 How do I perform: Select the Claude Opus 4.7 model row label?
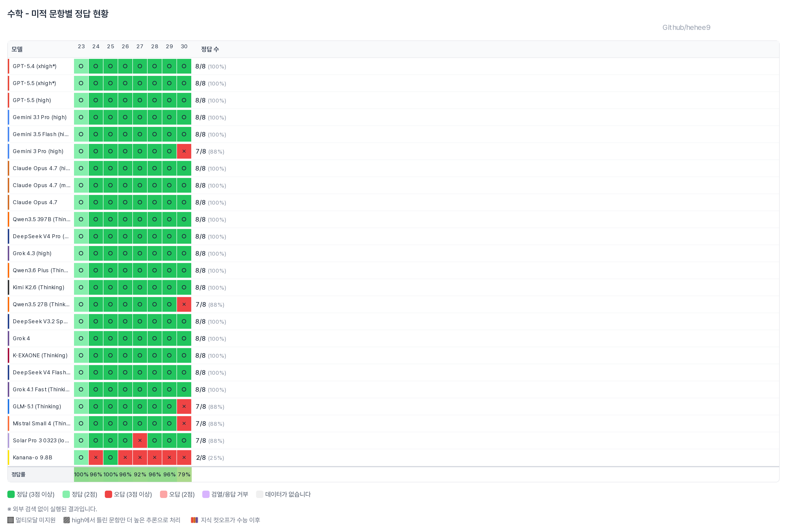35,202
